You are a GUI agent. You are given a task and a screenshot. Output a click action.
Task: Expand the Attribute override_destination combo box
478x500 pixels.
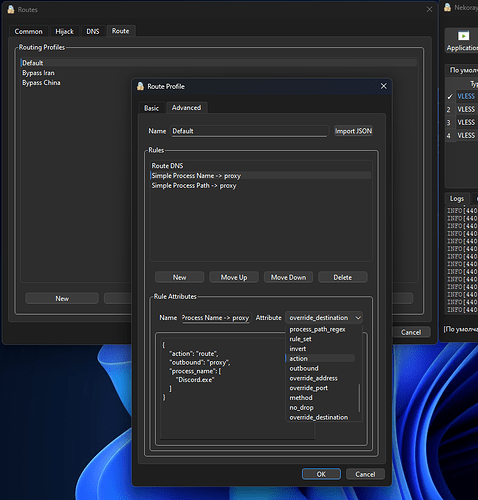coord(324,318)
